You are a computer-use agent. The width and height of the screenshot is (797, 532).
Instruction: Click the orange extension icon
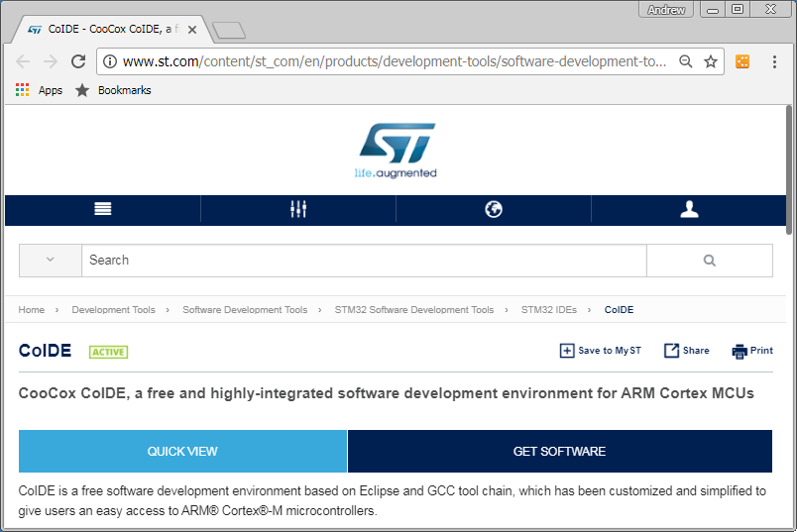click(742, 61)
